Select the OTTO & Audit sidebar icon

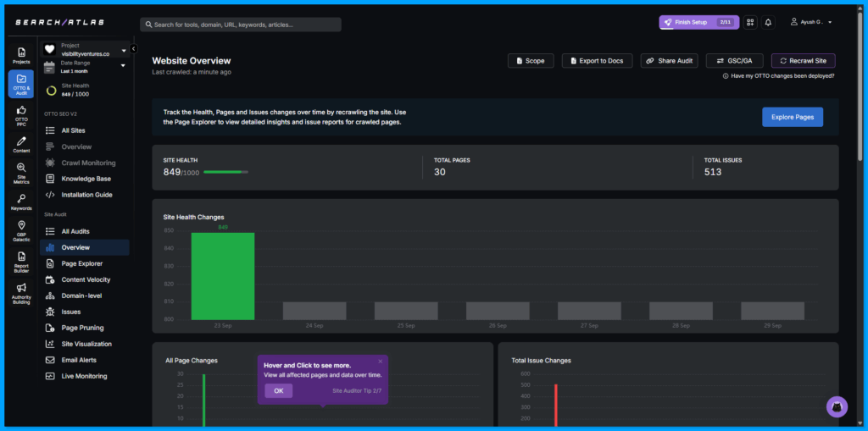21,84
